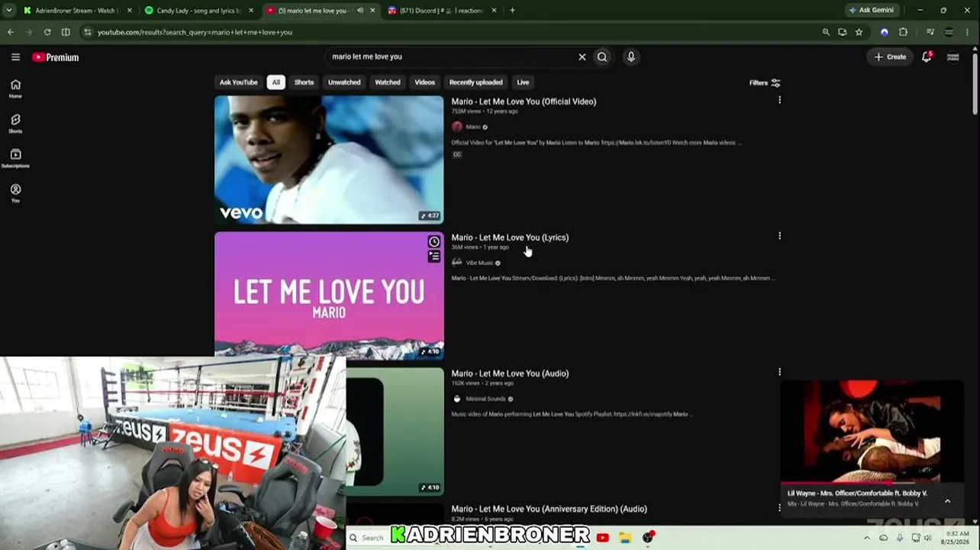This screenshot has height=550, width=980.
Task: Add Lyrics video to Watch Later
Action: pos(434,242)
